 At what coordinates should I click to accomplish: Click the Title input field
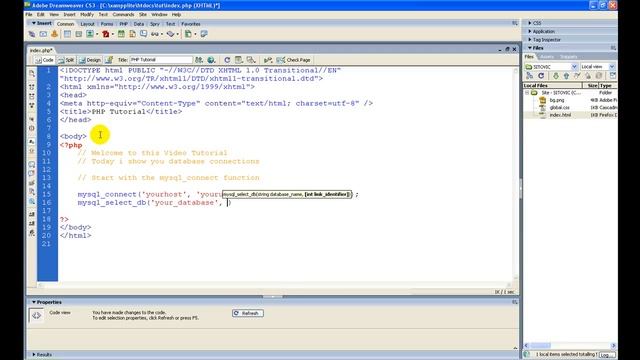tap(161, 60)
